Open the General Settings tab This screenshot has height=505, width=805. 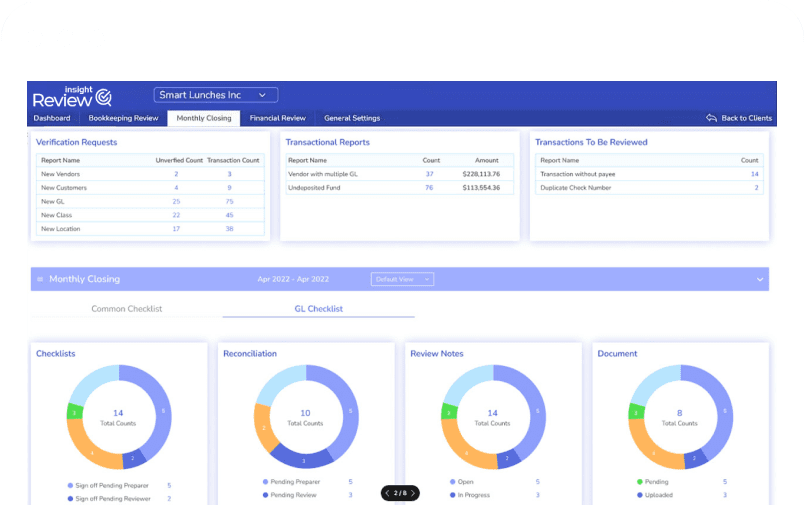(x=352, y=118)
